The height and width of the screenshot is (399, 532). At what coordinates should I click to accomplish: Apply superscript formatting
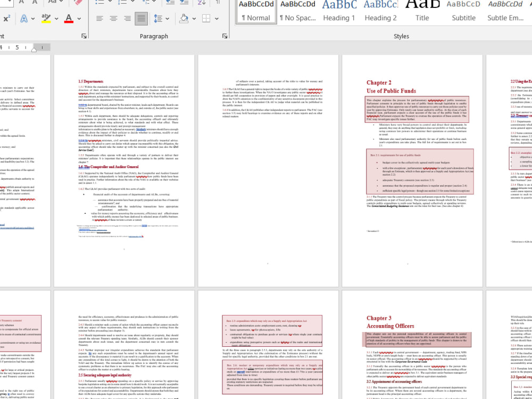pyautogui.click(x=6, y=19)
